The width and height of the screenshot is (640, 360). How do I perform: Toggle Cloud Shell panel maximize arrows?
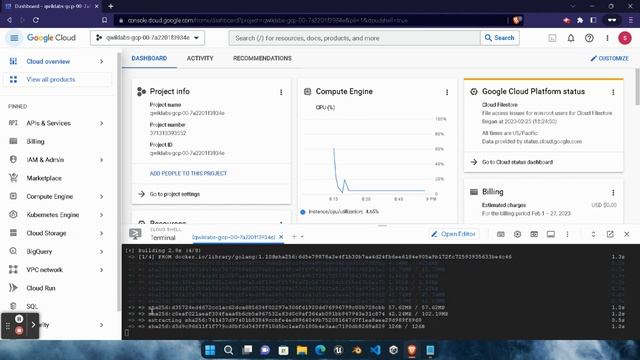tap(593, 234)
